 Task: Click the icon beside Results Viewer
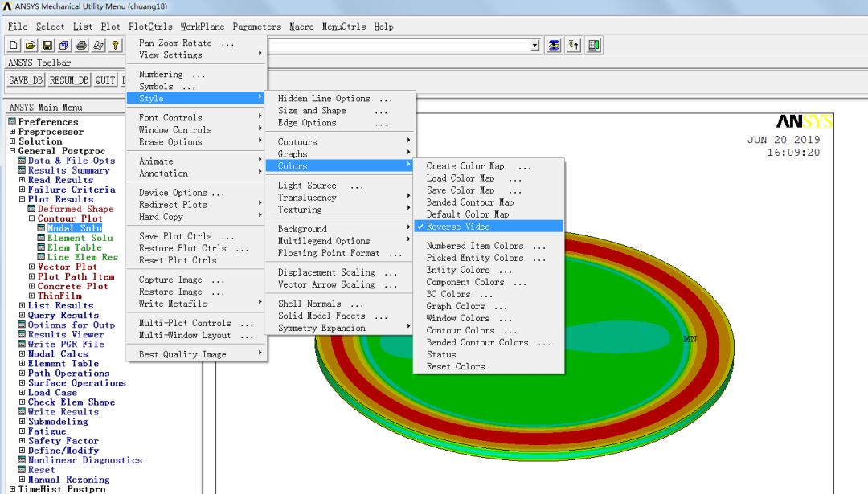pyautogui.click(x=23, y=334)
